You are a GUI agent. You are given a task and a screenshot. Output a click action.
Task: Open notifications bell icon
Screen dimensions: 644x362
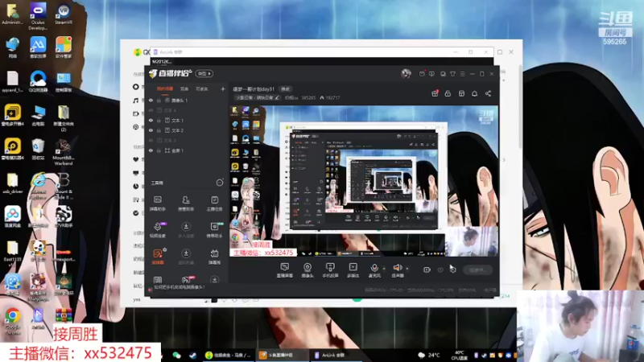point(474,93)
